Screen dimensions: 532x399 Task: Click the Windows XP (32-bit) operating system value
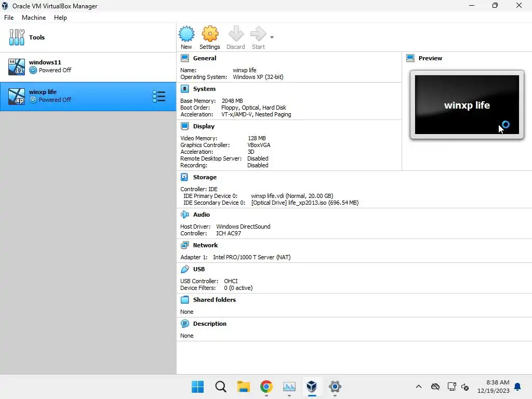tap(258, 77)
